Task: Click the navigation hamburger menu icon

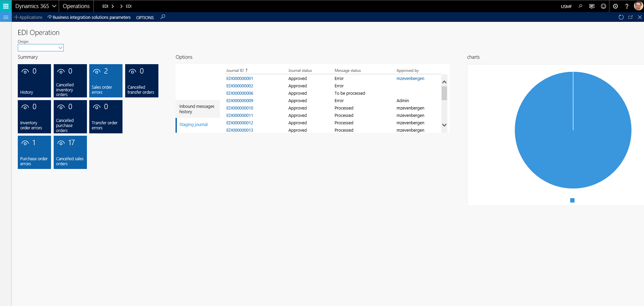Action: [5, 17]
